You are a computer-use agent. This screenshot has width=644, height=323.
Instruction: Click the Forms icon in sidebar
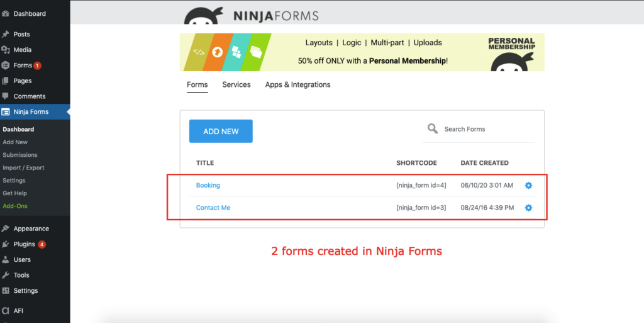pyautogui.click(x=5, y=65)
